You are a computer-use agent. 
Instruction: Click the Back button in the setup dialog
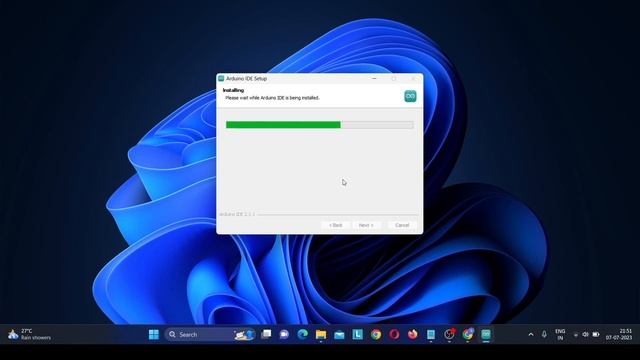pyautogui.click(x=336, y=225)
